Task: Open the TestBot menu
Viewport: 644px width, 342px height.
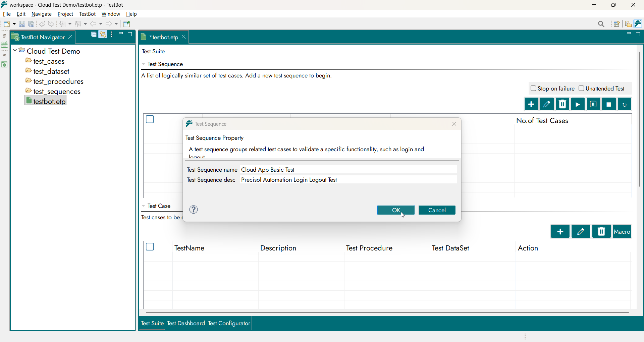Action: [87, 14]
